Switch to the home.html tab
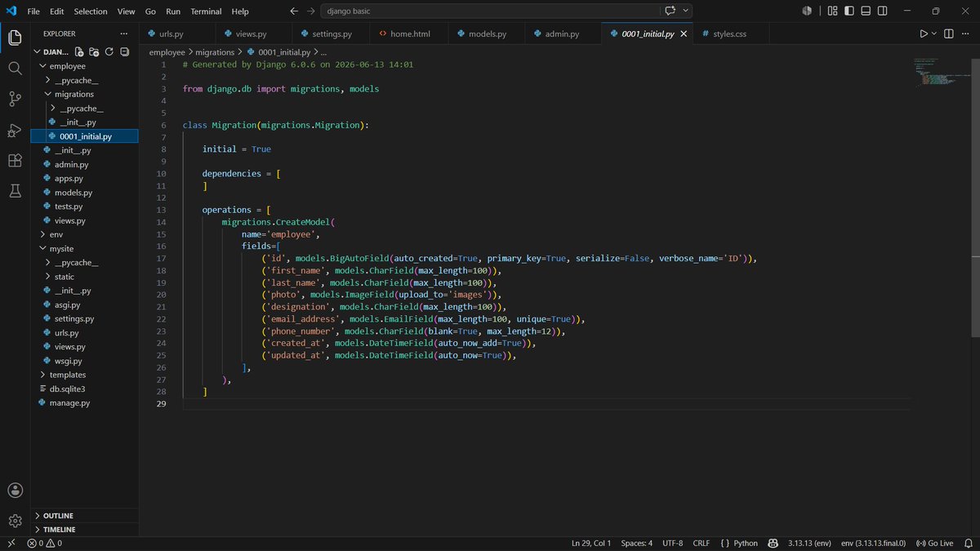This screenshot has width=980, height=551. (x=409, y=34)
